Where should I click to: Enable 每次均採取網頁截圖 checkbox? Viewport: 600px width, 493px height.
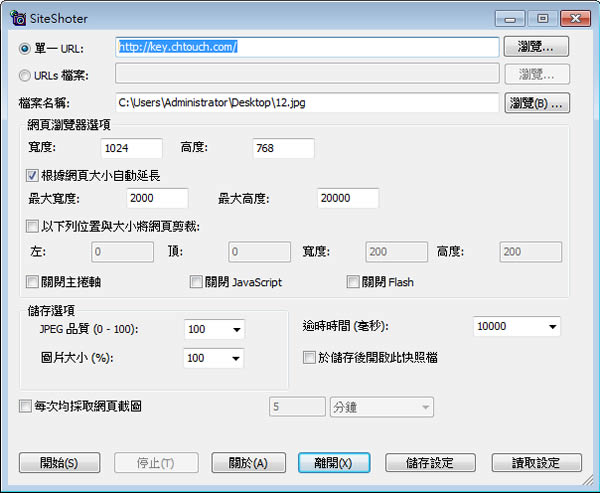25,406
